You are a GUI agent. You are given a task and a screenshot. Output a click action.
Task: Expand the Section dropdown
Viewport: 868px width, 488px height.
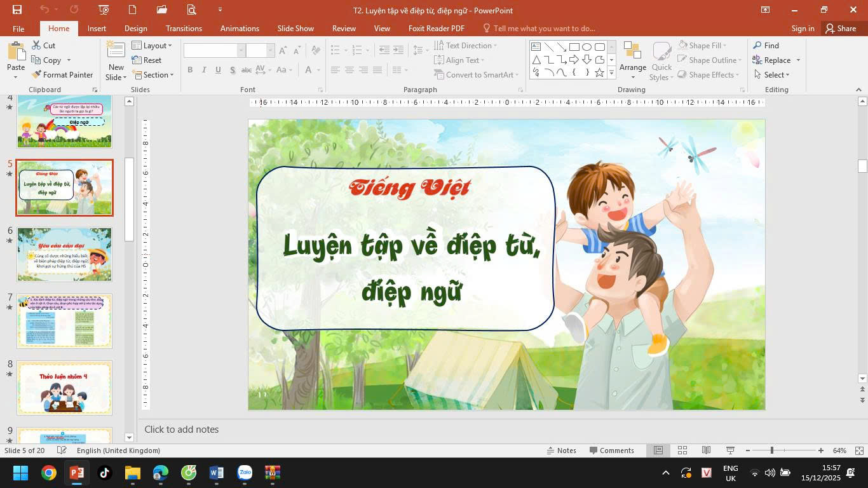coord(153,75)
